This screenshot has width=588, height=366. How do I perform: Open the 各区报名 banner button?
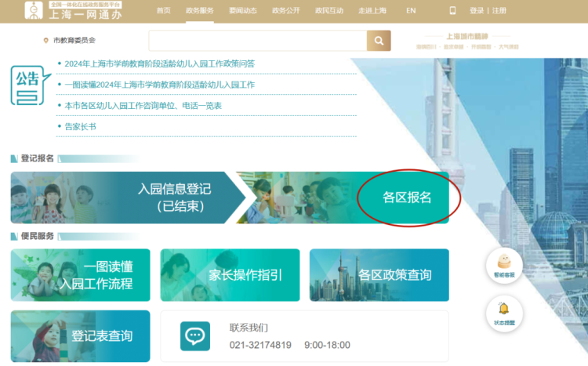click(407, 197)
